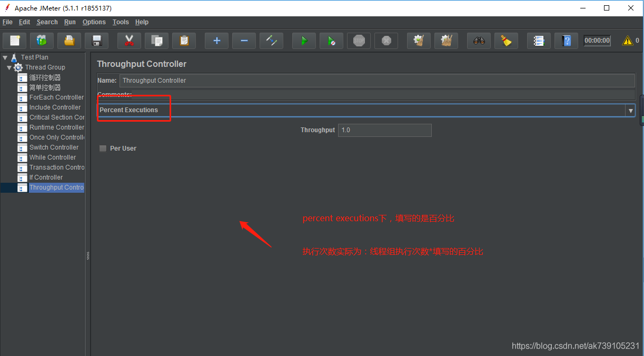Open the Help menu
644x356 pixels.
(142, 22)
